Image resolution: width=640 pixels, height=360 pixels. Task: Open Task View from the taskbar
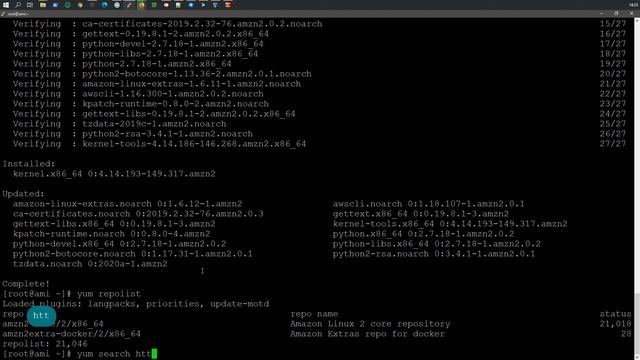coord(30,5)
